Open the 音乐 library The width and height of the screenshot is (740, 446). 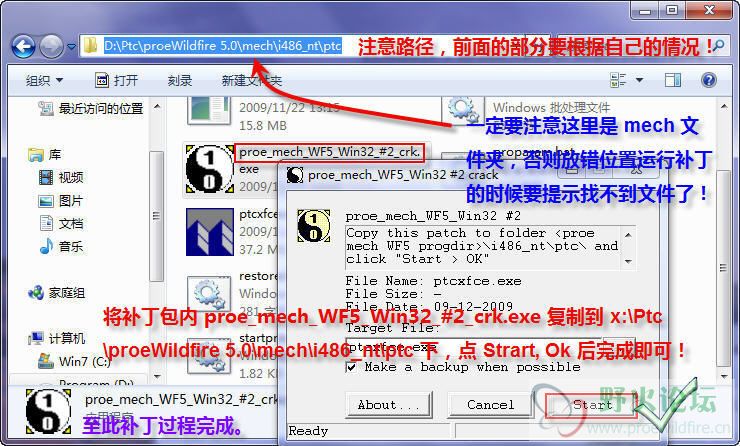(x=71, y=246)
